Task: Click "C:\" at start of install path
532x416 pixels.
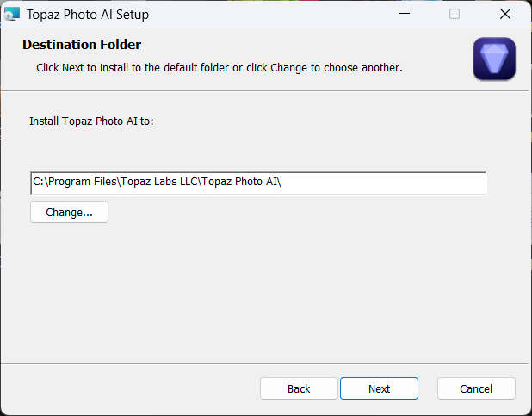Action: click(x=40, y=183)
